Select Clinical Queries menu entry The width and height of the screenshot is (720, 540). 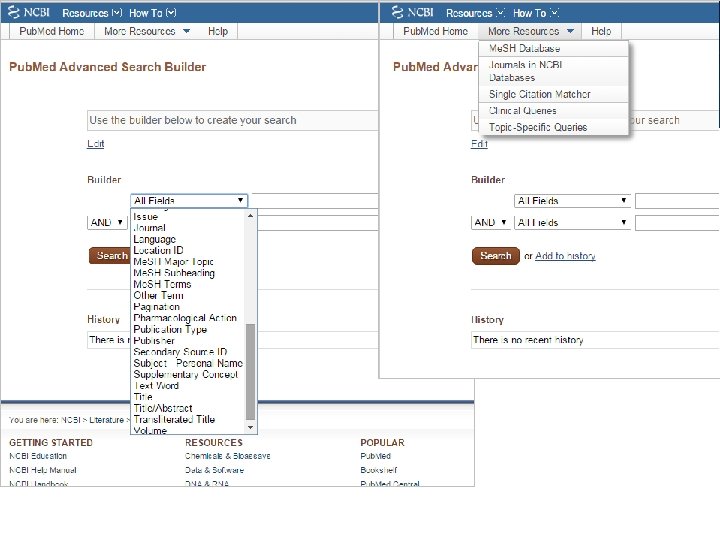tap(553, 111)
